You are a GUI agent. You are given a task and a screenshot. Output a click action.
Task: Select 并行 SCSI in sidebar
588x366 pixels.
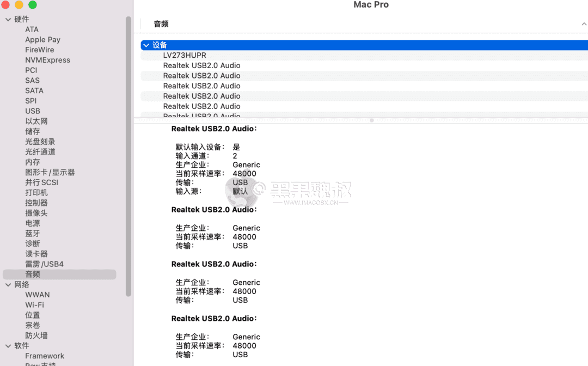41,182
